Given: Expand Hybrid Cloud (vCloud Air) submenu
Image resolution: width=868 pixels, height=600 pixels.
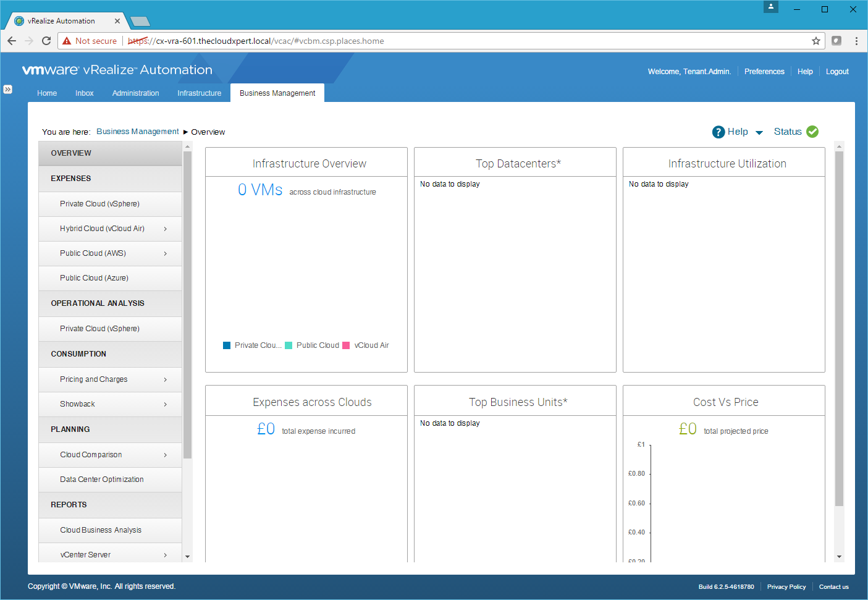Looking at the screenshot, I should [x=165, y=229].
